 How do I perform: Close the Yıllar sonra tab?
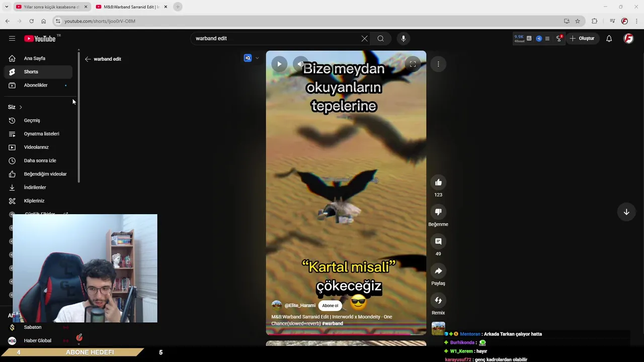(86, 7)
